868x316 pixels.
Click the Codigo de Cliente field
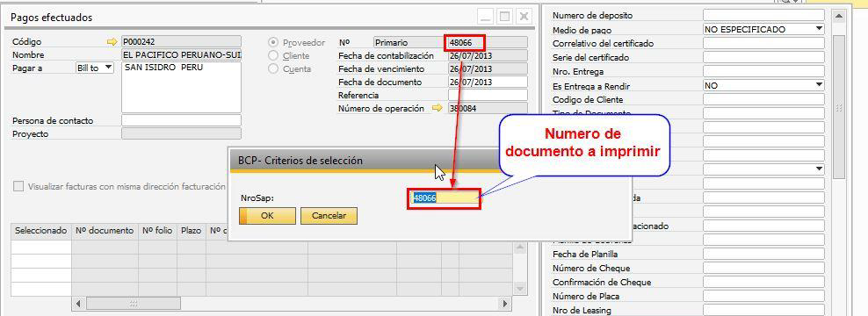[x=763, y=99]
